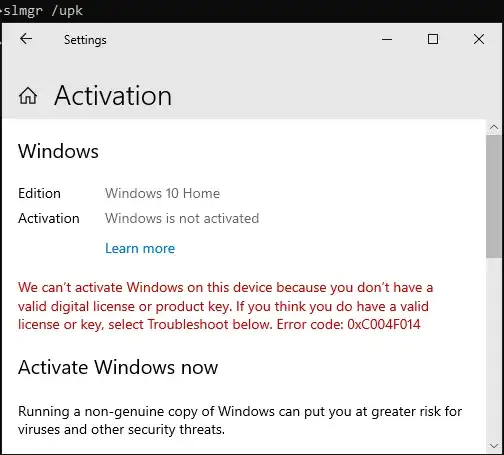Click the error code 0xC004F014 text
504x455 pixels.
tap(384, 324)
